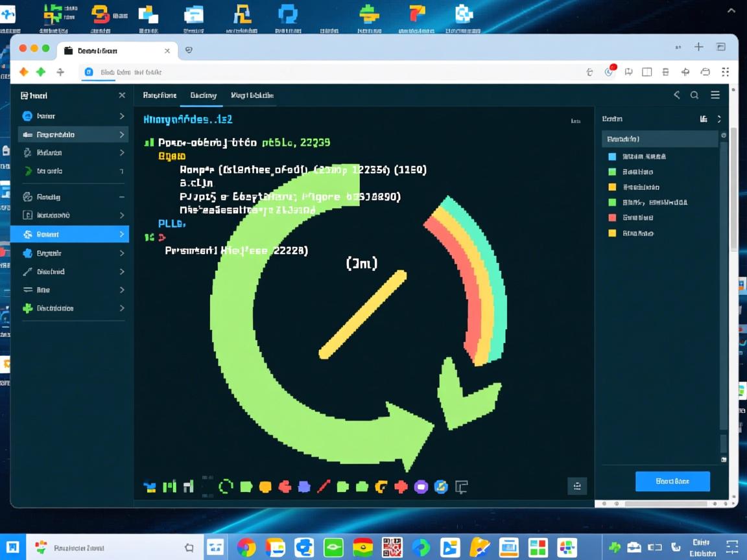Toggle the first green legend entry square
This screenshot has height=560, width=747.
click(x=612, y=172)
